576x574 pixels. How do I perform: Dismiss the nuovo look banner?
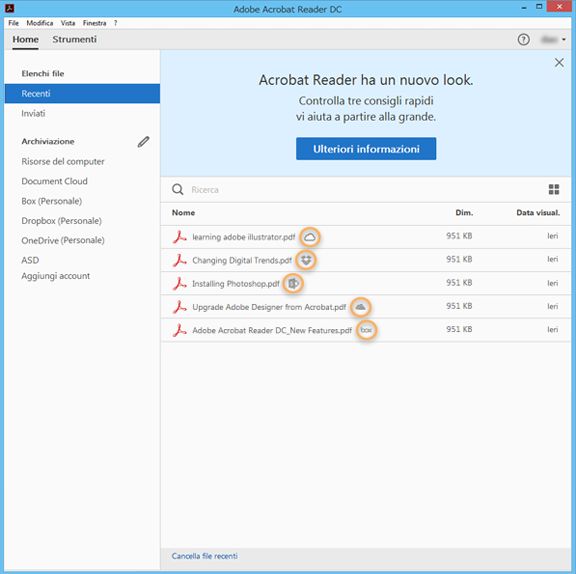(559, 62)
